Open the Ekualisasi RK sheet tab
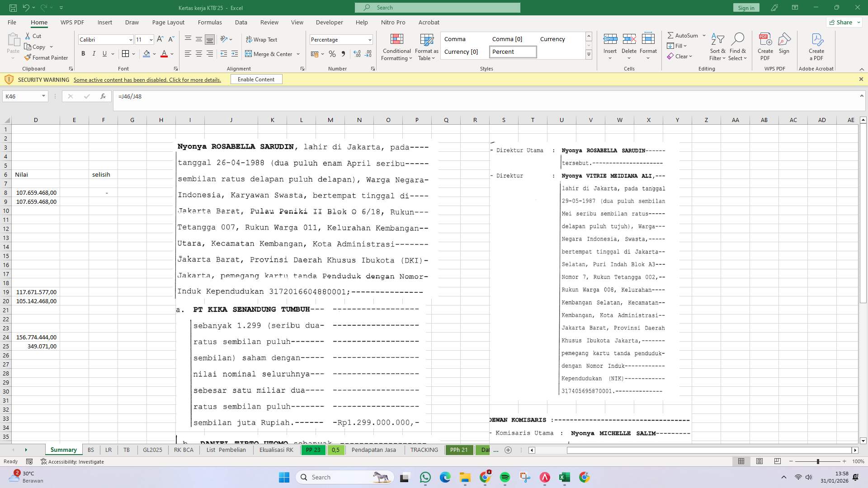868x488 pixels. (x=276, y=450)
